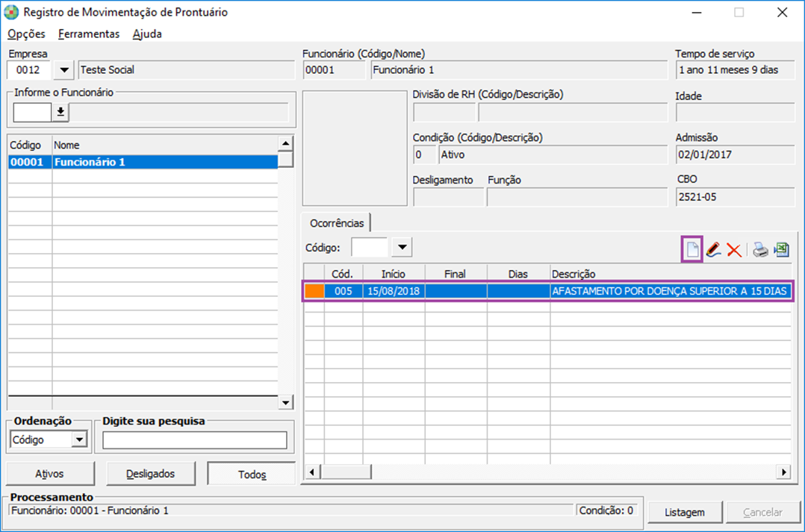Click the printer icon in Ocorrências toolbar
805x532 pixels.
coord(760,250)
